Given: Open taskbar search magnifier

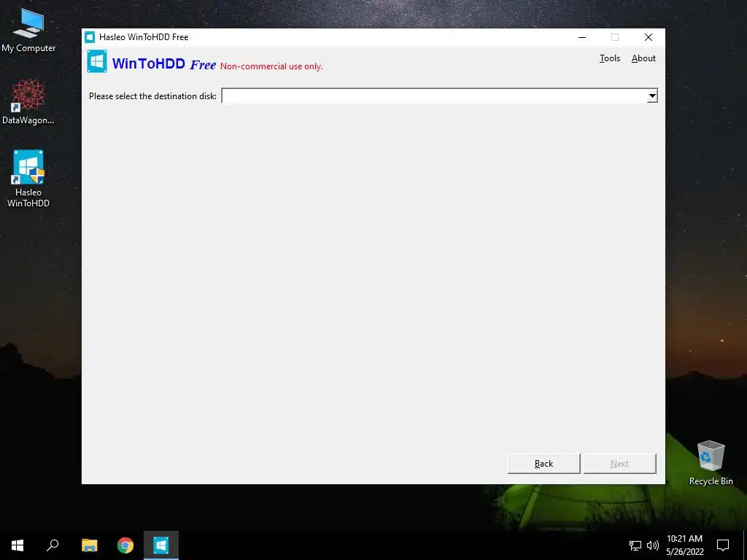Looking at the screenshot, I should pyautogui.click(x=53, y=545).
